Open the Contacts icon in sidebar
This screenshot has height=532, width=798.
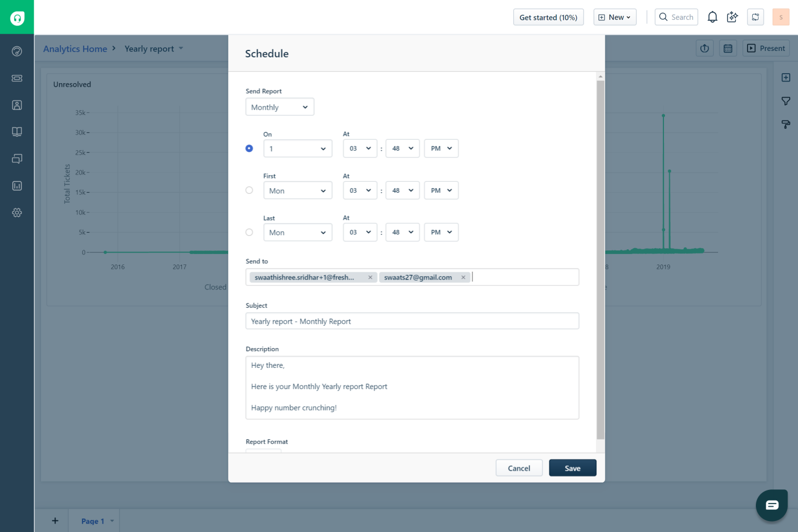click(x=17, y=104)
